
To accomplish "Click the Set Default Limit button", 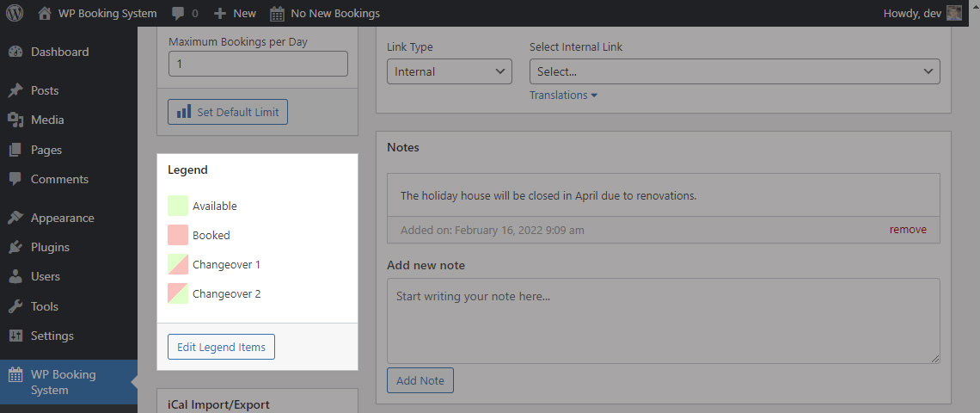I will pos(228,112).
